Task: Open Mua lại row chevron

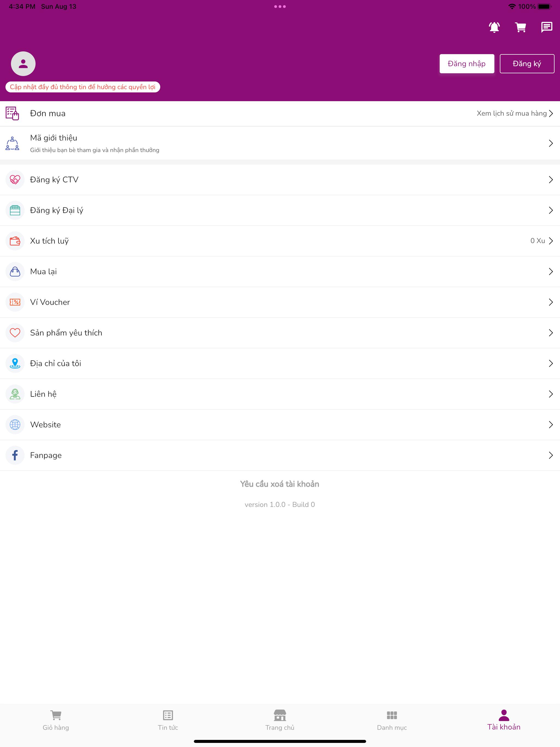Action: point(551,272)
